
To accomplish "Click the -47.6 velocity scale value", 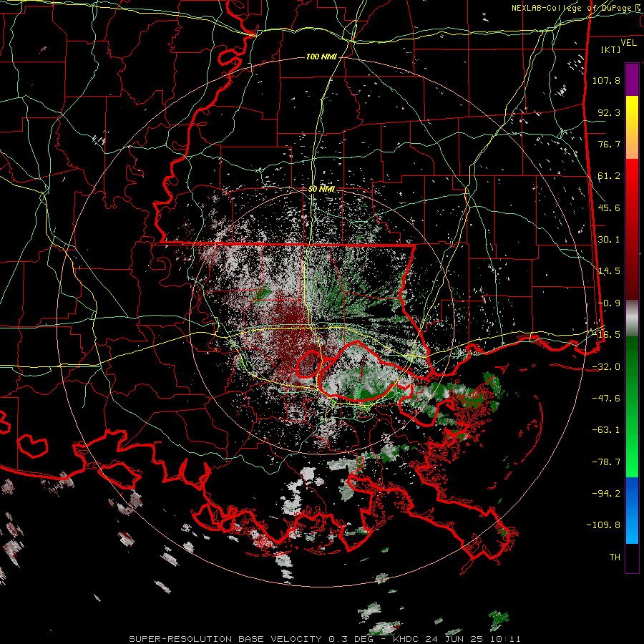I will [606, 399].
